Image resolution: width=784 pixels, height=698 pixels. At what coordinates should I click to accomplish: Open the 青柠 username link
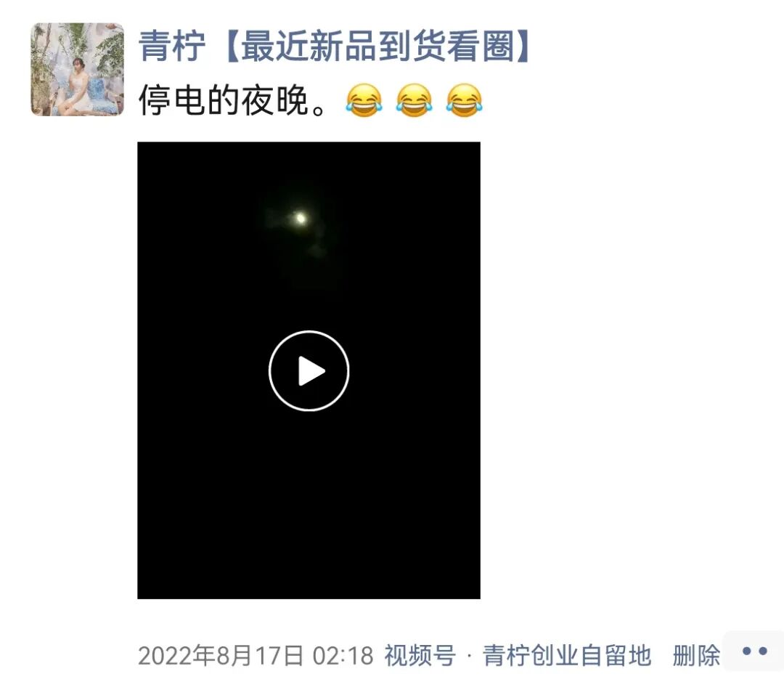173,46
